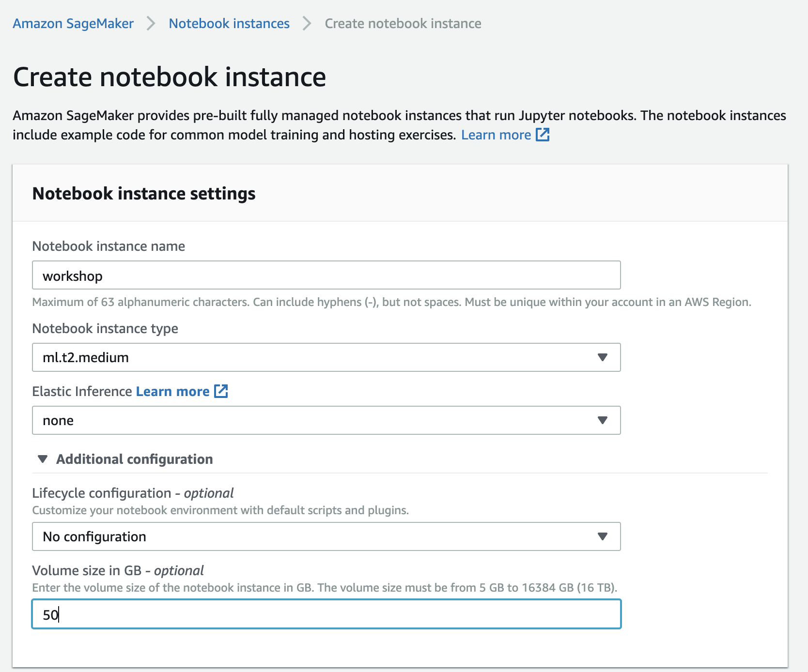Click the Notebook instance settings heading
The width and height of the screenshot is (808, 672).
[x=144, y=193]
